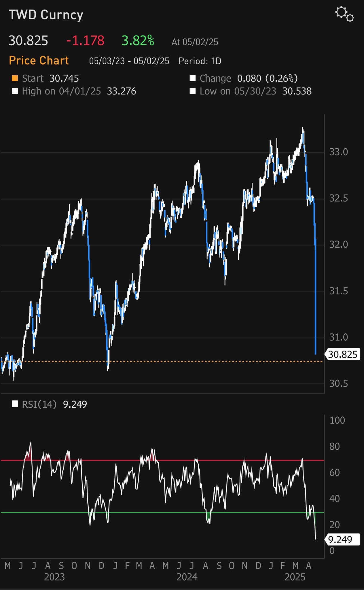Change the Period: 1D setting
Image resolution: width=364 pixels, height=590 pixels.
pyautogui.click(x=200, y=61)
